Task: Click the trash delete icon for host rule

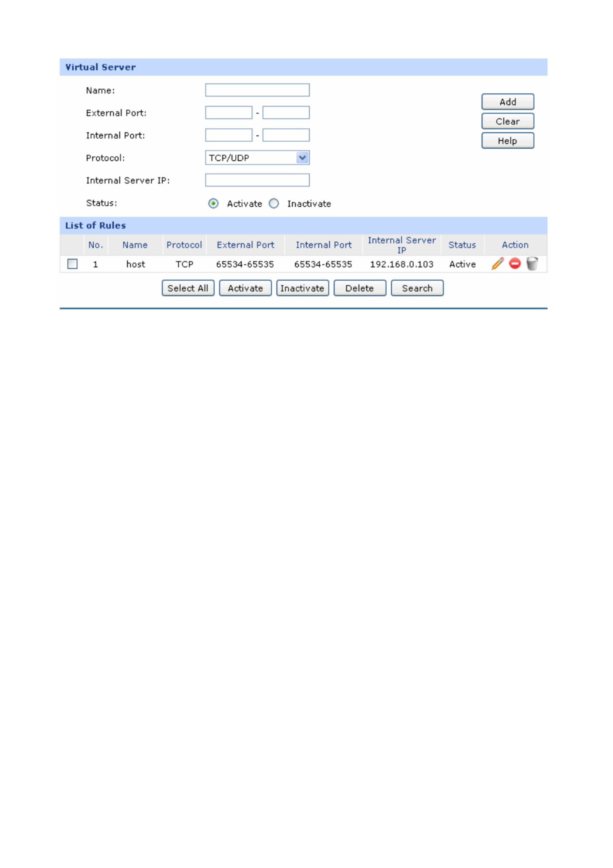Action: point(532,264)
